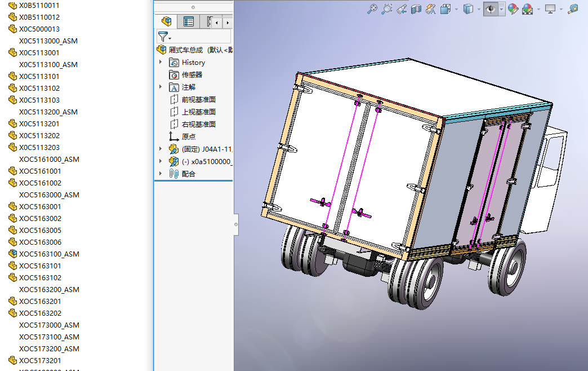Open the Dynamic Annotation Views icon
The height and width of the screenshot is (371, 588).
coord(430,9)
